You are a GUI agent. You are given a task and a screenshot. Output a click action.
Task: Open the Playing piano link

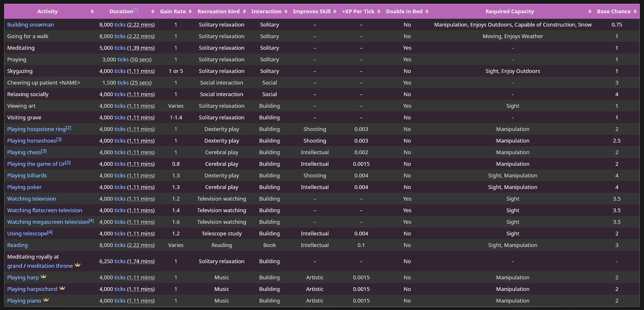click(x=24, y=301)
